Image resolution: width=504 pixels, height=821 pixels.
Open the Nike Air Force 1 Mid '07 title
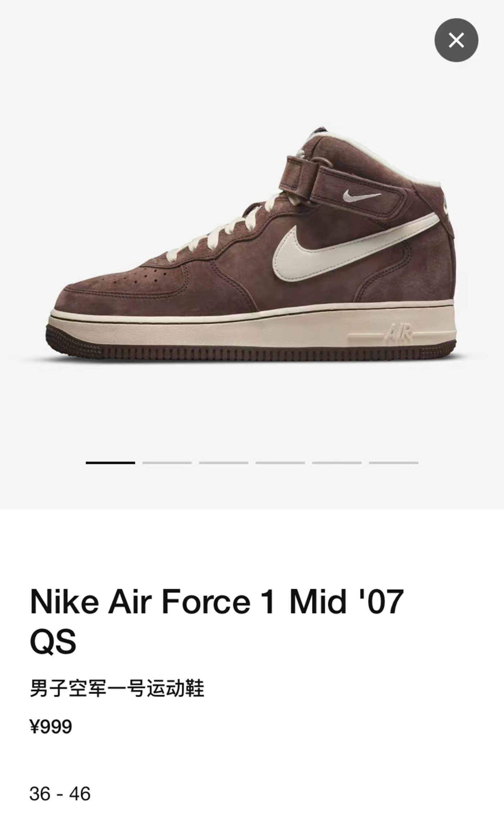pyautogui.click(x=216, y=602)
